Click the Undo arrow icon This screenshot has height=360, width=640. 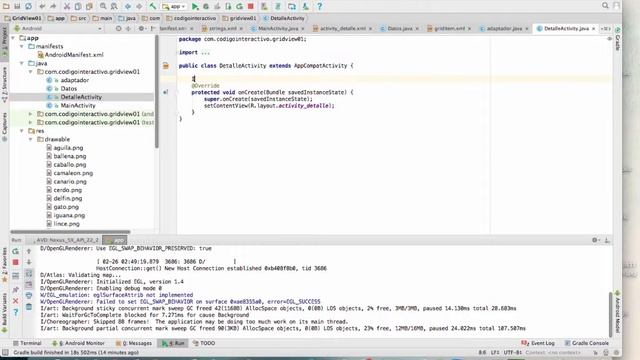click(42, 6)
